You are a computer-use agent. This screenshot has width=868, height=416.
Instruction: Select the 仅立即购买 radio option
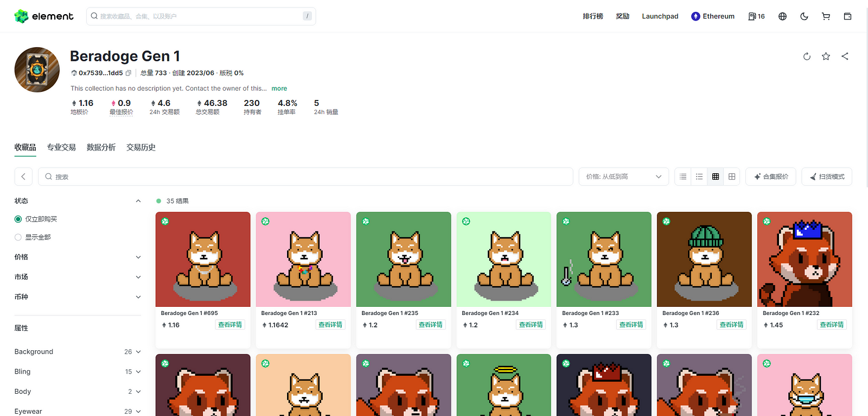[x=18, y=219]
